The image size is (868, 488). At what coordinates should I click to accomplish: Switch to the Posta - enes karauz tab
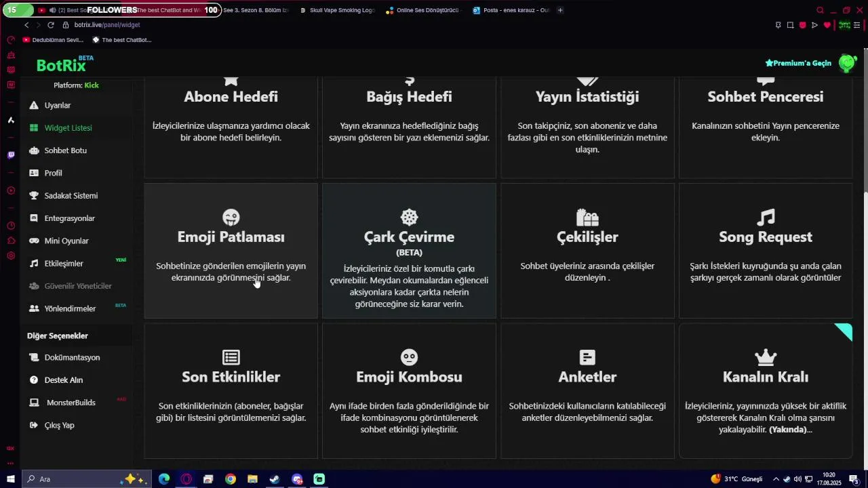[x=511, y=10]
